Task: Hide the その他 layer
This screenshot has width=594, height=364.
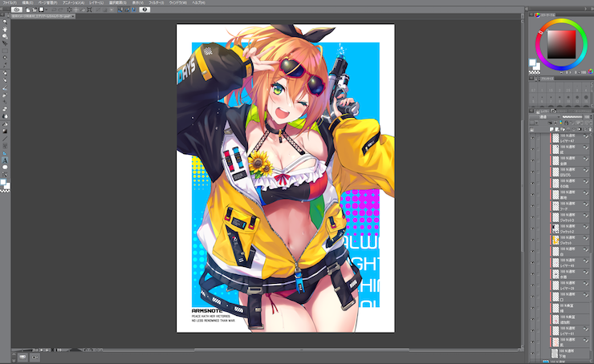Action: [532, 184]
